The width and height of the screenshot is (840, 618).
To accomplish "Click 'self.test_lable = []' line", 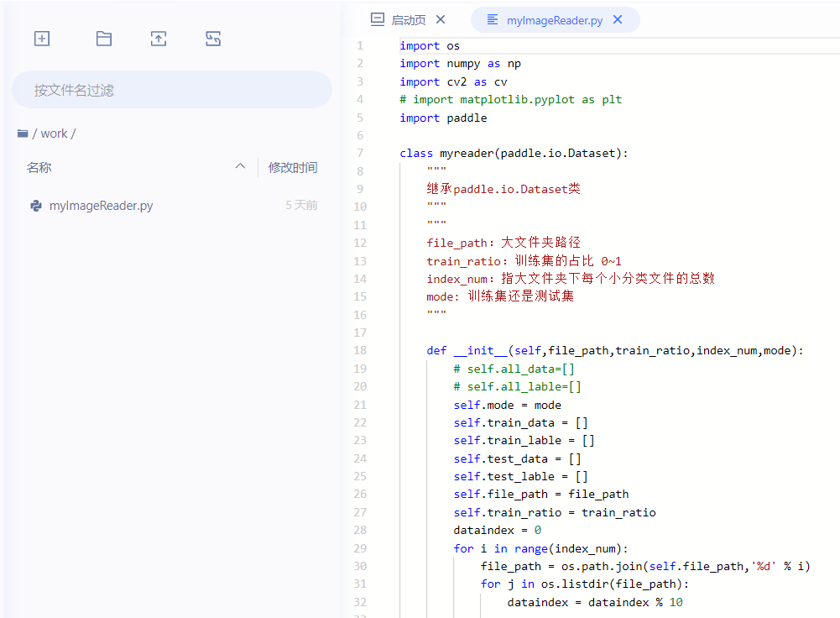I will 521,476.
